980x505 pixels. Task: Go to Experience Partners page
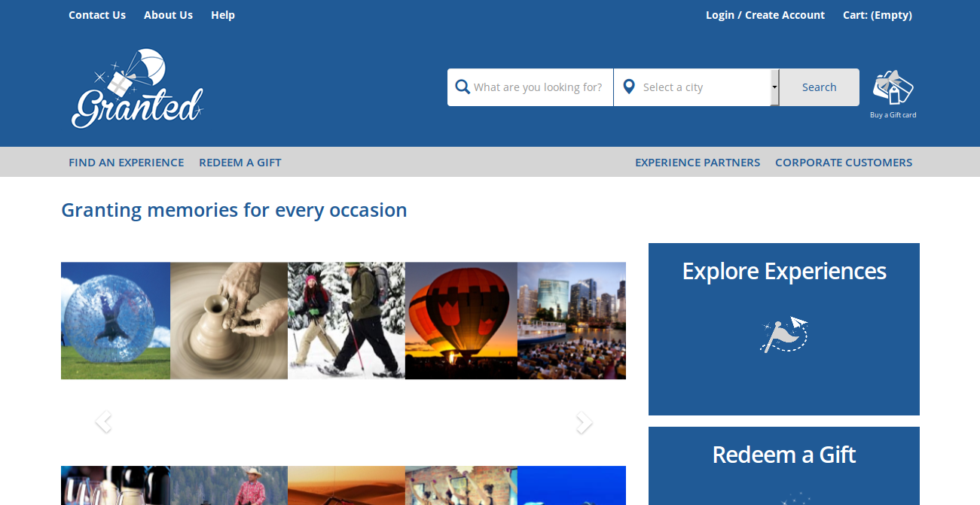698,163
